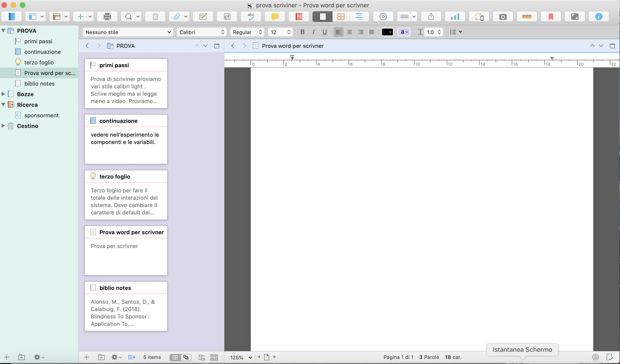Click the Istantanea Schermo tooltip label

[x=522, y=350]
